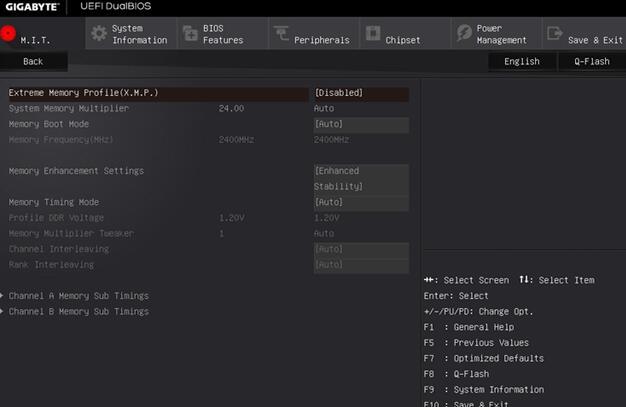Click the Save & Exit arrow icon

point(553,33)
